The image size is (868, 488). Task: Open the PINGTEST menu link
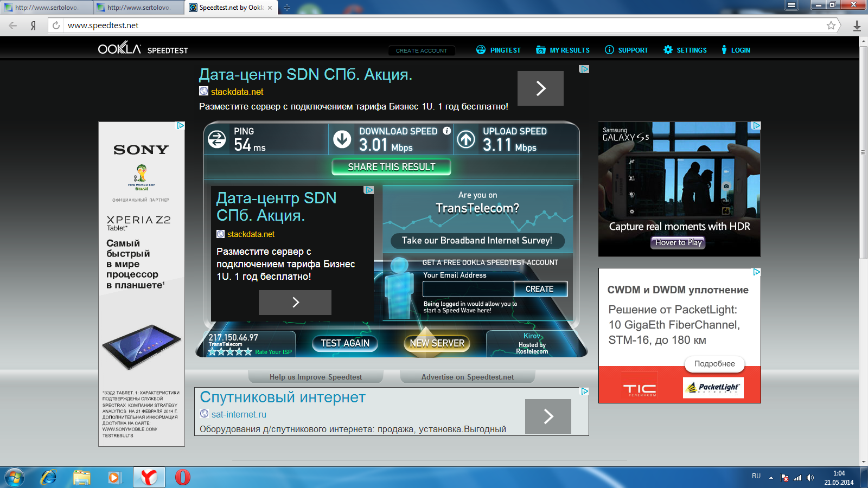pos(505,50)
